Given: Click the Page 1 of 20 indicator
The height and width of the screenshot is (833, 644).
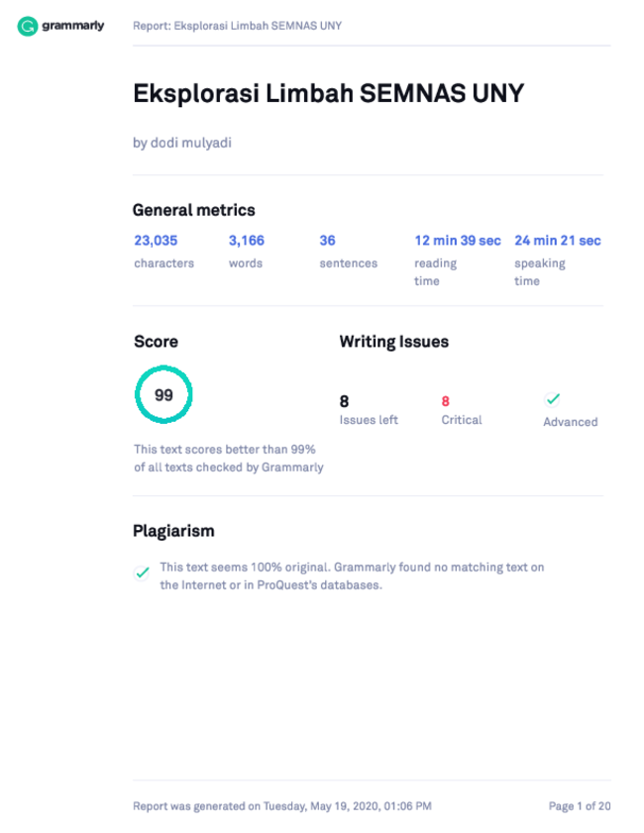Looking at the screenshot, I should pyautogui.click(x=580, y=806).
